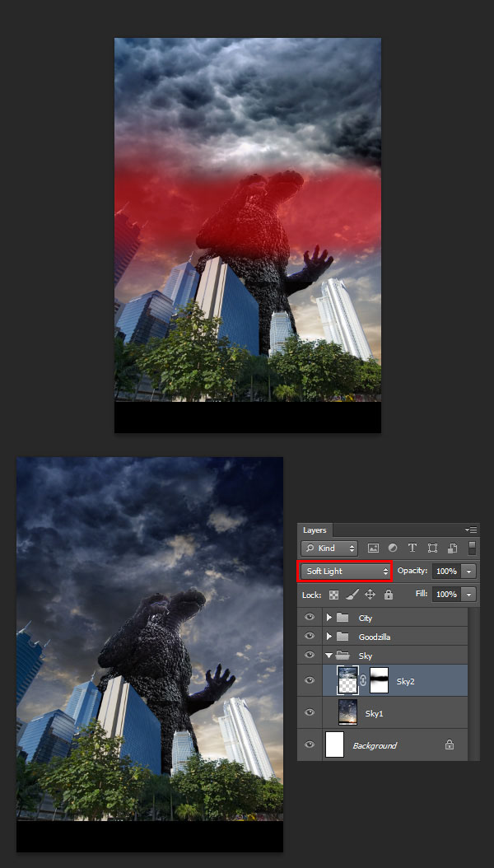This screenshot has width=494, height=868.
Task: Toggle visibility of the Sky group
Action: coord(310,655)
